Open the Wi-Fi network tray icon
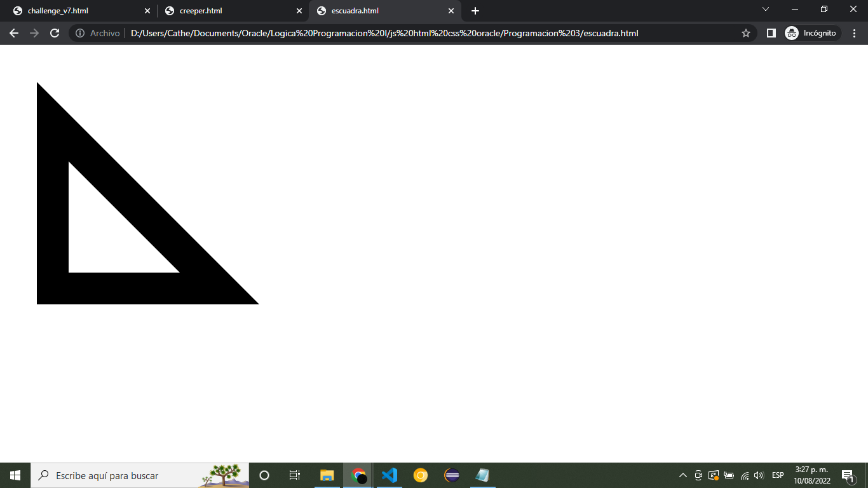Image resolution: width=868 pixels, height=488 pixels. click(745, 475)
